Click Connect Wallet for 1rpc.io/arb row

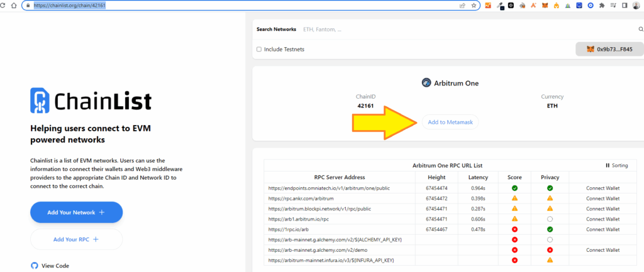pyautogui.click(x=603, y=229)
